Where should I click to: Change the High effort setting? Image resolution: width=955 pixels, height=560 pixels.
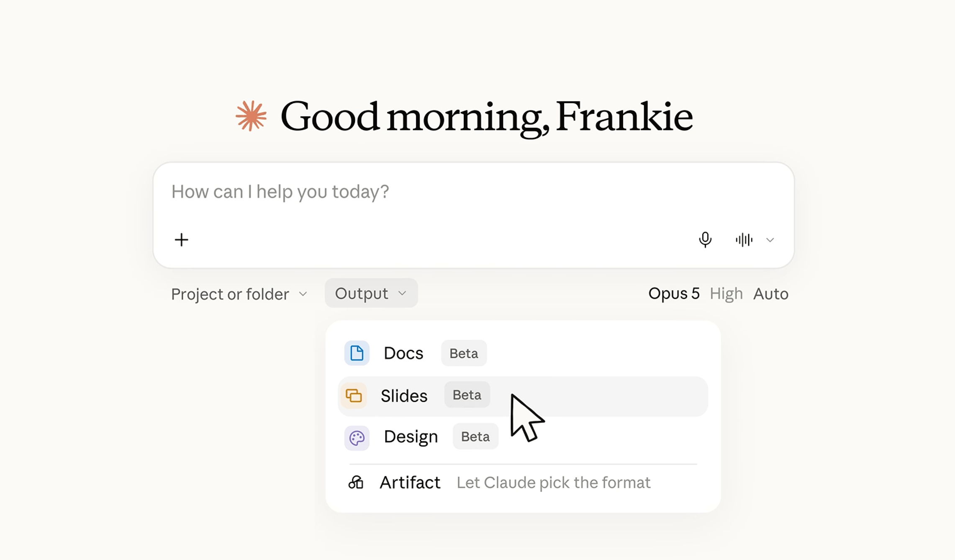[726, 294]
